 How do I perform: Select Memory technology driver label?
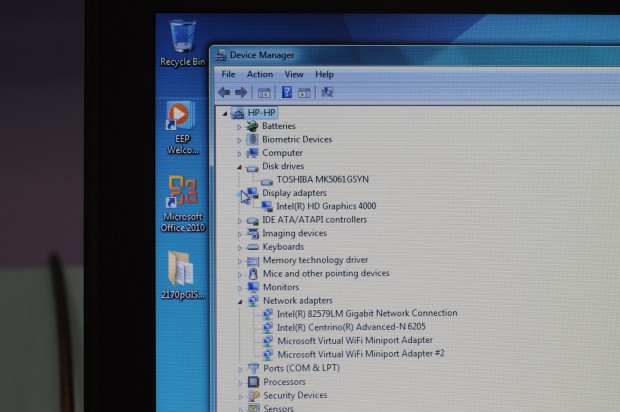coord(316,260)
